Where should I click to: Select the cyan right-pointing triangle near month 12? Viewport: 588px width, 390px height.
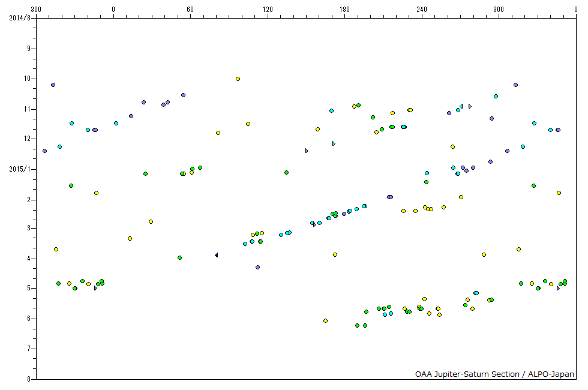pos(334,143)
